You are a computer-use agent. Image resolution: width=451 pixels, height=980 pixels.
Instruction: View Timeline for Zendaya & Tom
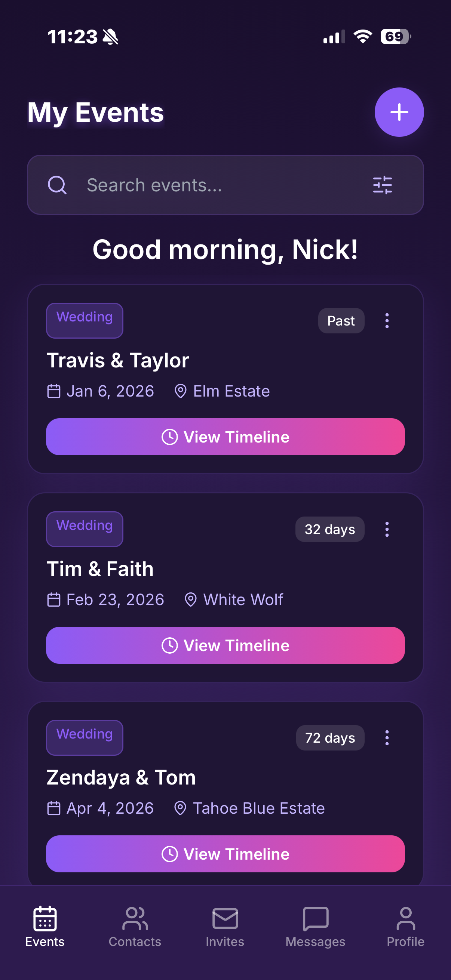[225, 853]
